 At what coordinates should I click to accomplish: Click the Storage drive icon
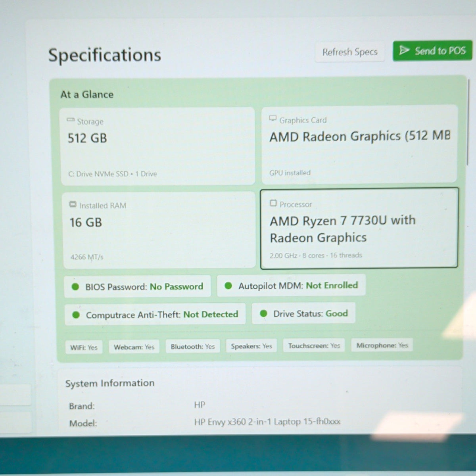pos(71,119)
